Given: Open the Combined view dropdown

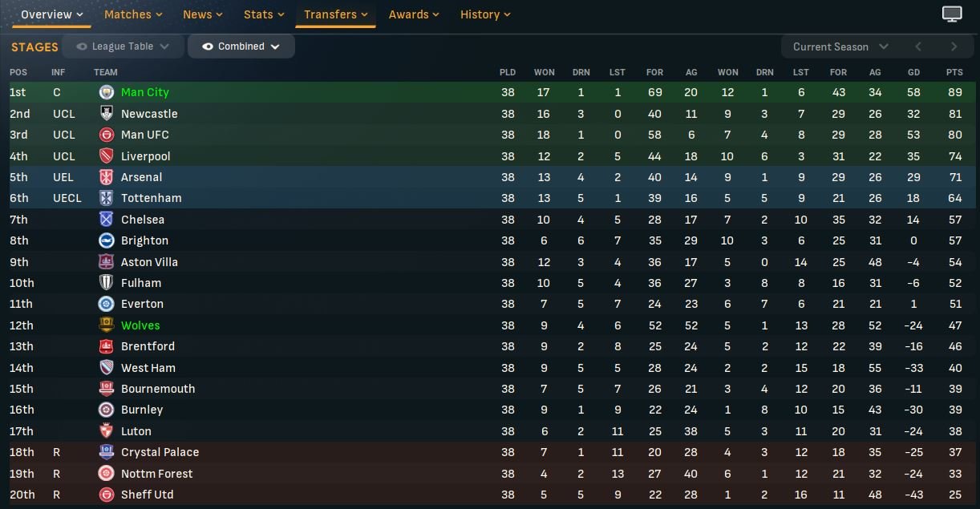Looking at the screenshot, I should [x=275, y=46].
